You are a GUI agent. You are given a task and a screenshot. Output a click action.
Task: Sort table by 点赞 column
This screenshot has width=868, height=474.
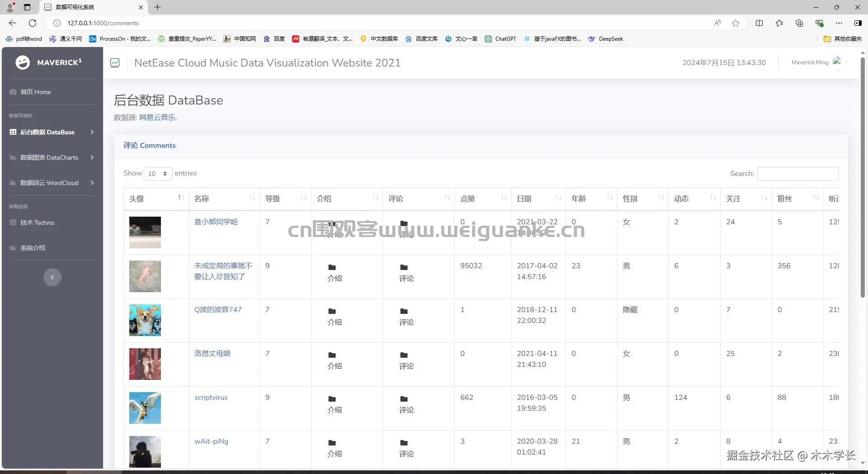coord(483,199)
